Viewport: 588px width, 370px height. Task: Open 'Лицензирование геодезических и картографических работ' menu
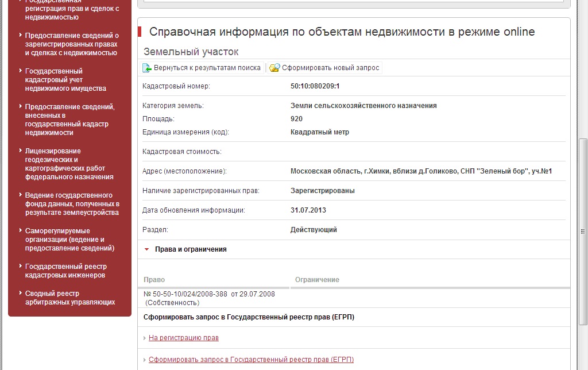click(69, 164)
